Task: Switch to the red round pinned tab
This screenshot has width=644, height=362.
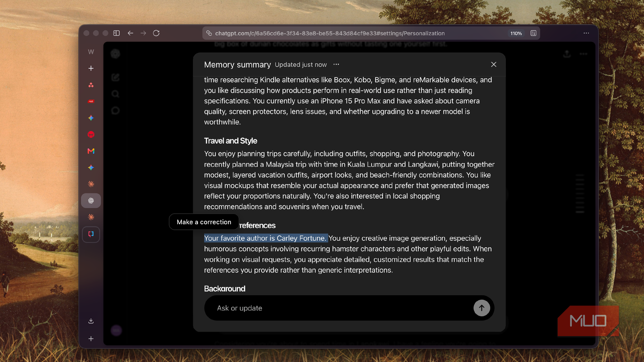Action: point(91,135)
